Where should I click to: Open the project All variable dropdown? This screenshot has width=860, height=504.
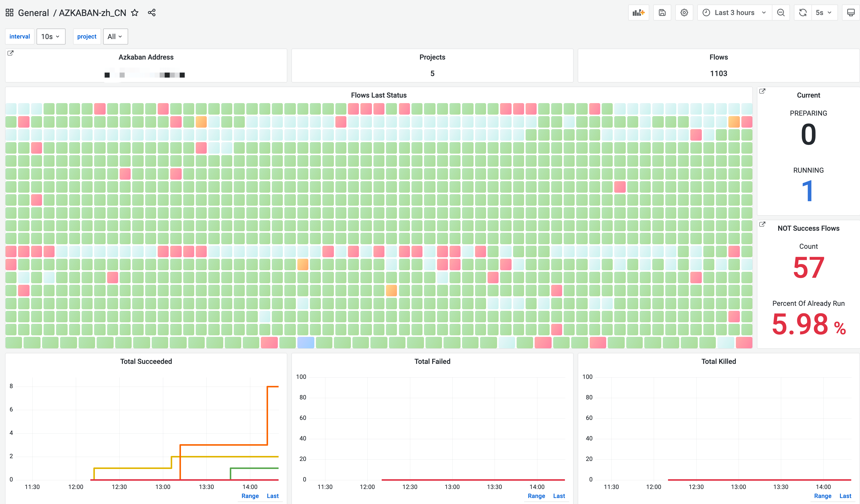point(115,37)
